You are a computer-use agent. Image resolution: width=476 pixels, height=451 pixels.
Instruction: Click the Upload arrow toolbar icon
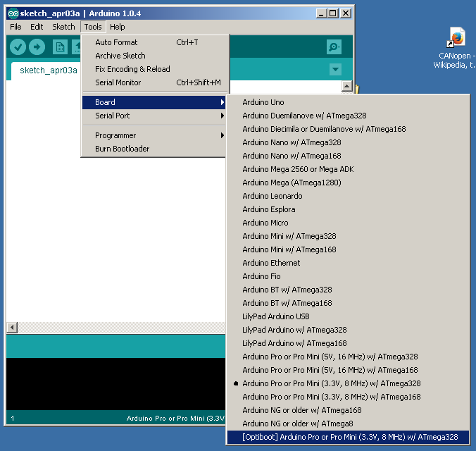[x=37, y=47]
